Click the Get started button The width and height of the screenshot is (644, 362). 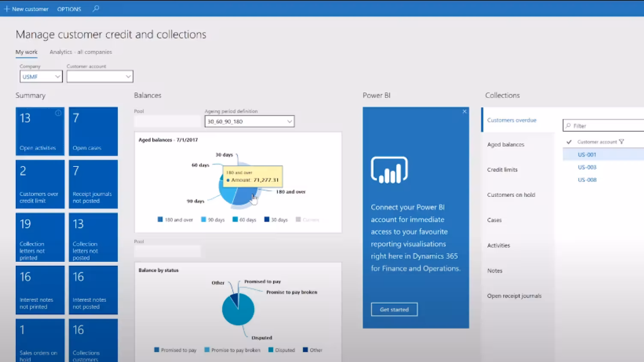coord(394,309)
